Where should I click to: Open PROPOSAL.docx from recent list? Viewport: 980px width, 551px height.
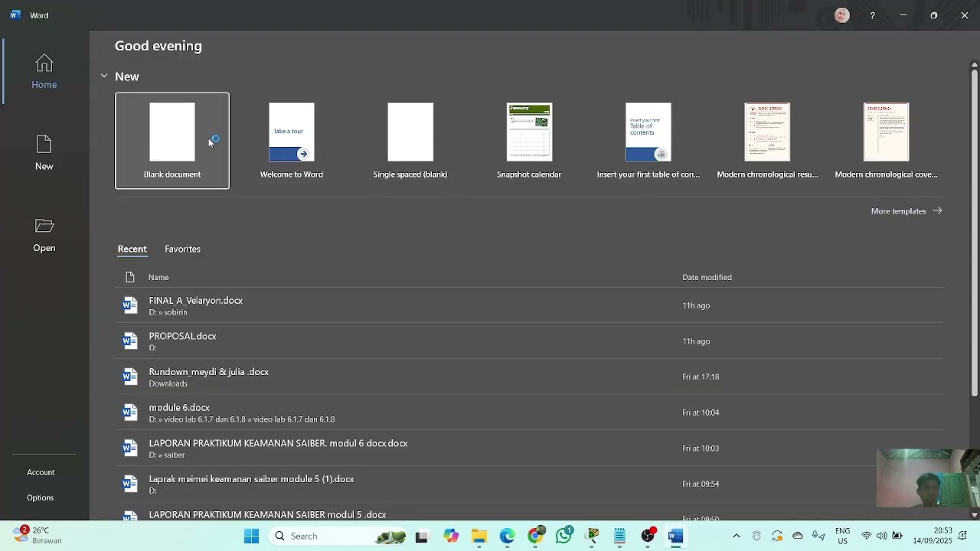pyautogui.click(x=529, y=341)
